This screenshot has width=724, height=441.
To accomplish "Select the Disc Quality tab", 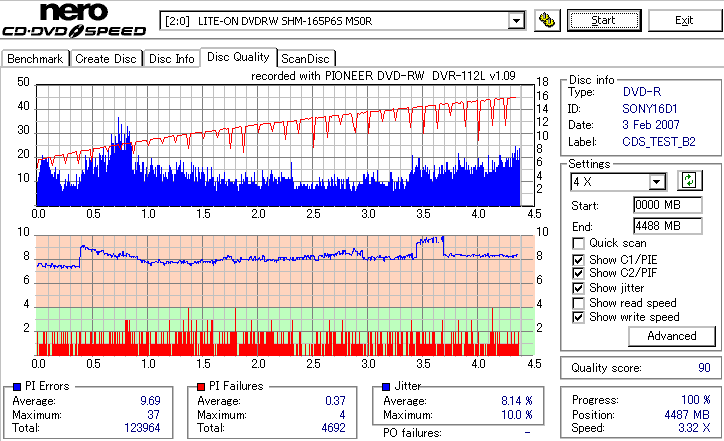I will 238,57.
